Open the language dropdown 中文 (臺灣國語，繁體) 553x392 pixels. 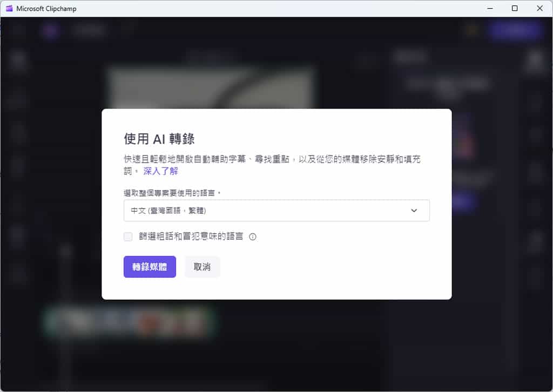(x=276, y=211)
